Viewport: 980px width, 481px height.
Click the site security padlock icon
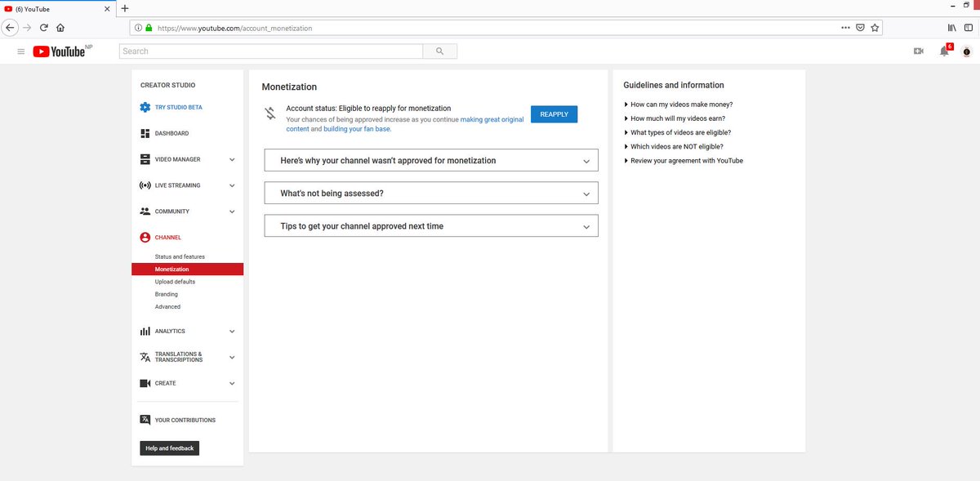(149, 27)
